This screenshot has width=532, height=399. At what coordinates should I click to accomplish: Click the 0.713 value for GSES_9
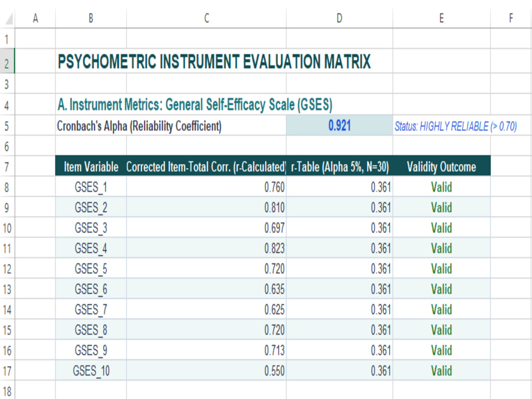click(206, 350)
